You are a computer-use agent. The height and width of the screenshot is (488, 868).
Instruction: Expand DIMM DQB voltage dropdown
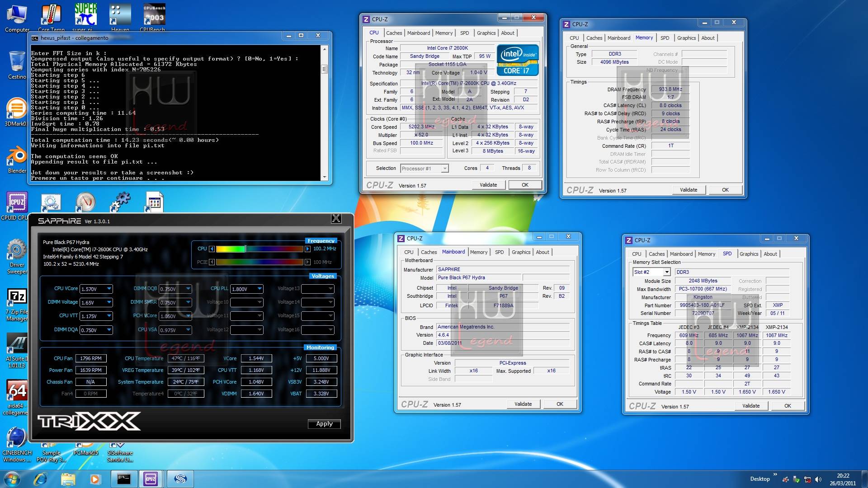click(x=188, y=289)
